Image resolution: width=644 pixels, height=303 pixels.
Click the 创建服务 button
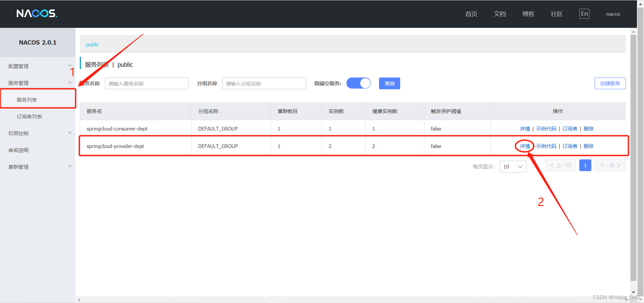(x=610, y=83)
